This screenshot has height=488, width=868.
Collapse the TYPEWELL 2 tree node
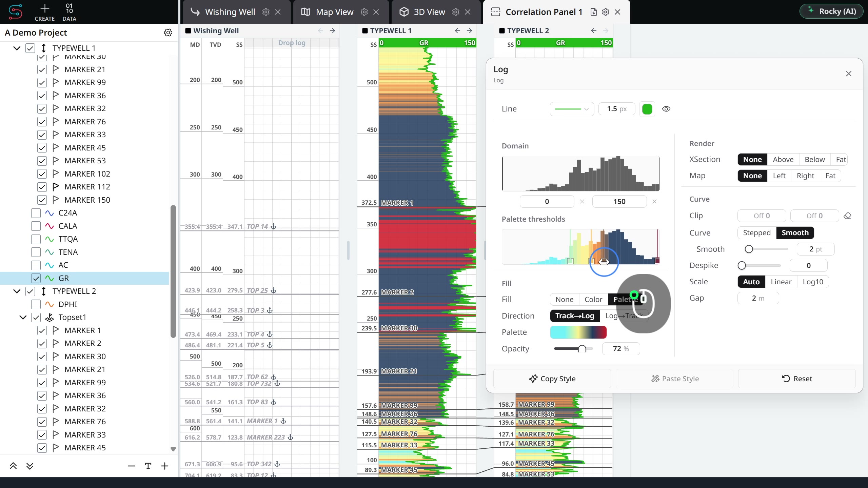click(x=17, y=291)
